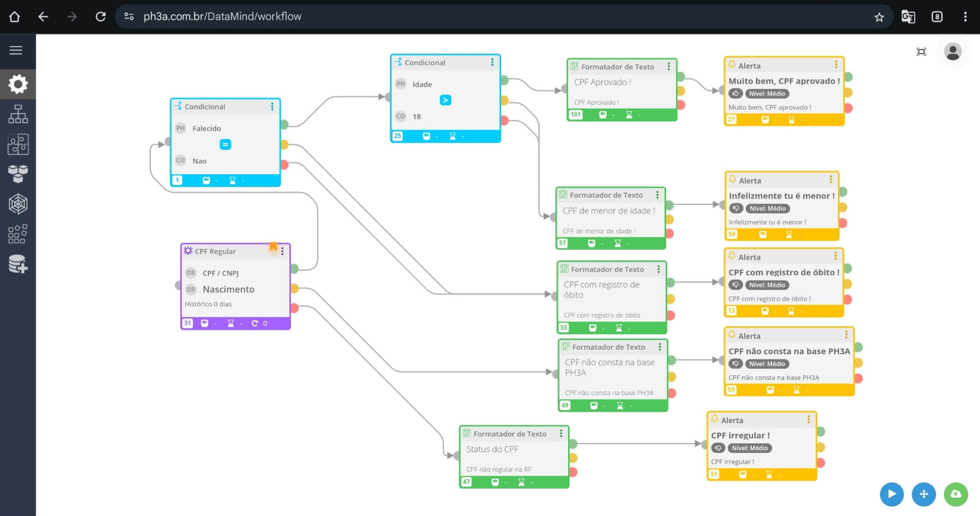This screenshot has height=516, width=980.
Task: Click the fit-to-screen icon at top right
Action: click(921, 52)
